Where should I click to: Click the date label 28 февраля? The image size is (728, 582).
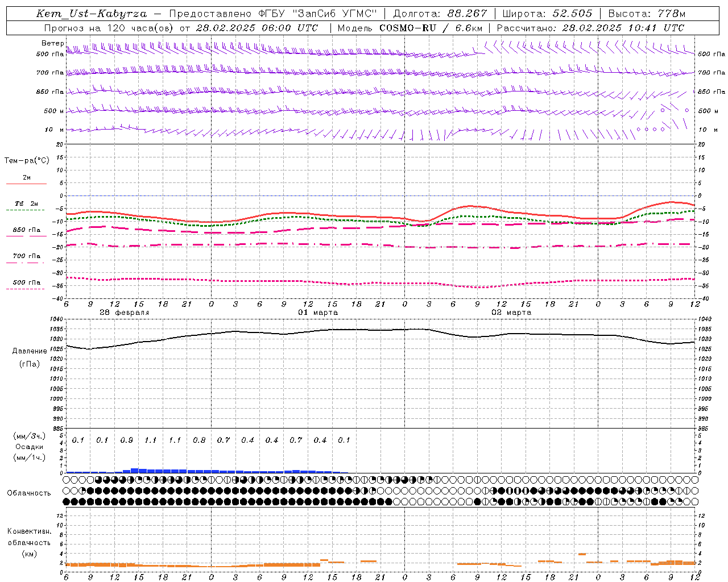pos(125,313)
